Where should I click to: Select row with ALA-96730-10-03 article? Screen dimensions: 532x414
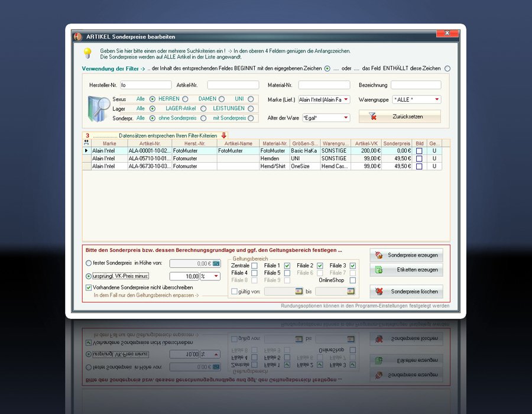tap(262, 166)
